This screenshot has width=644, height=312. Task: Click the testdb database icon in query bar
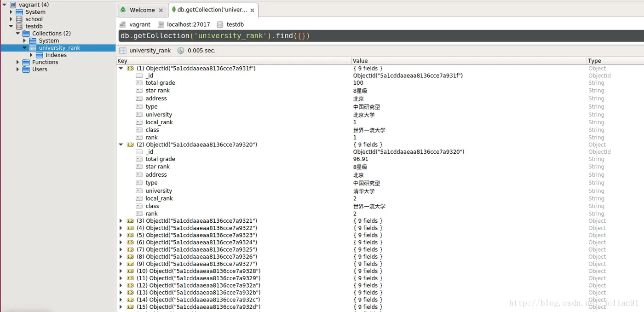coord(220,24)
